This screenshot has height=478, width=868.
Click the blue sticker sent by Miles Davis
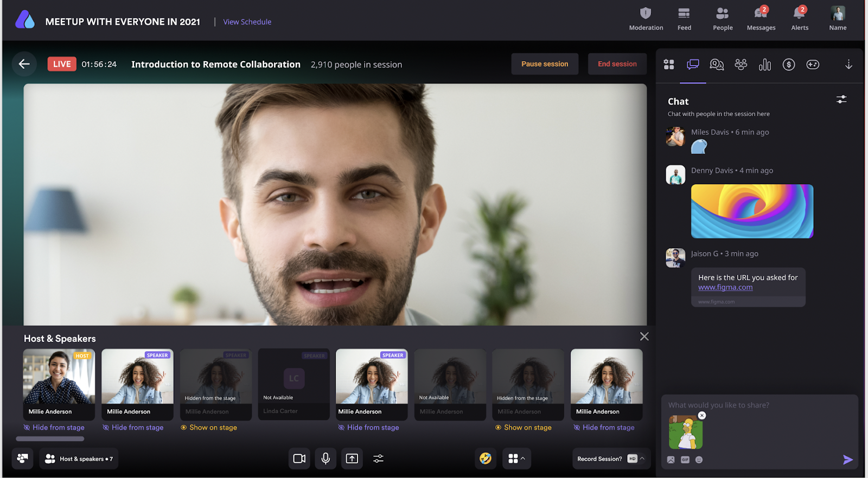(699, 146)
